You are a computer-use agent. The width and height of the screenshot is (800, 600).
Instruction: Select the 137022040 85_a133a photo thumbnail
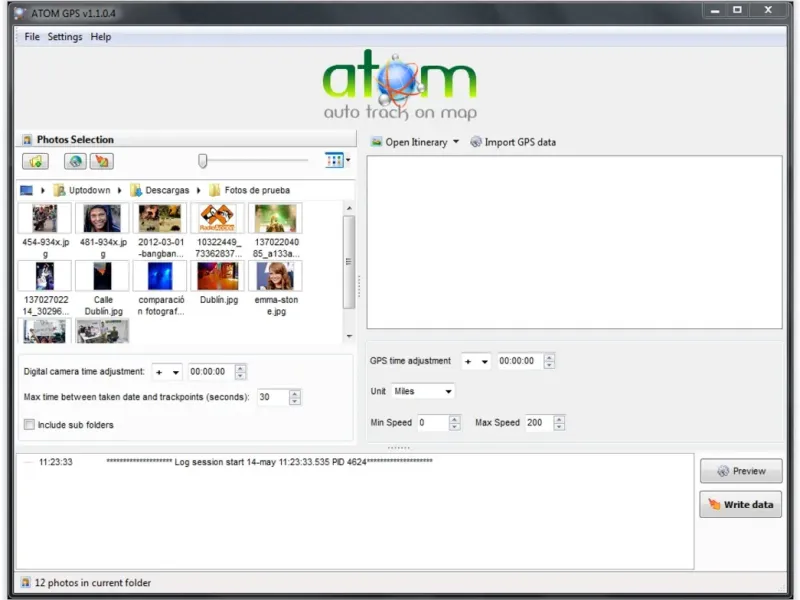tap(276, 218)
